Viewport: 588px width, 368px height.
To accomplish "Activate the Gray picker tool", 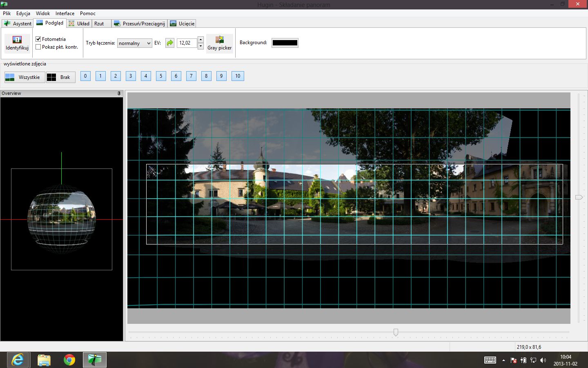I will point(220,43).
